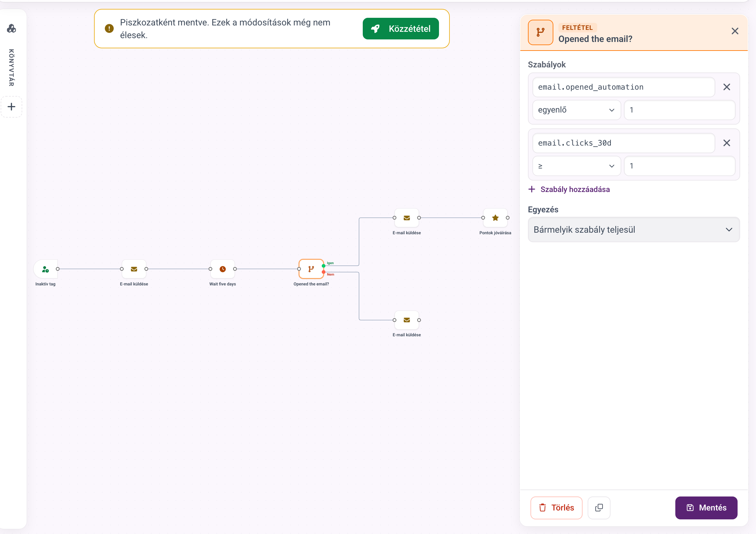Screen dimensions: 756x534
Task: Save changes with the Mentés button
Action: point(706,508)
